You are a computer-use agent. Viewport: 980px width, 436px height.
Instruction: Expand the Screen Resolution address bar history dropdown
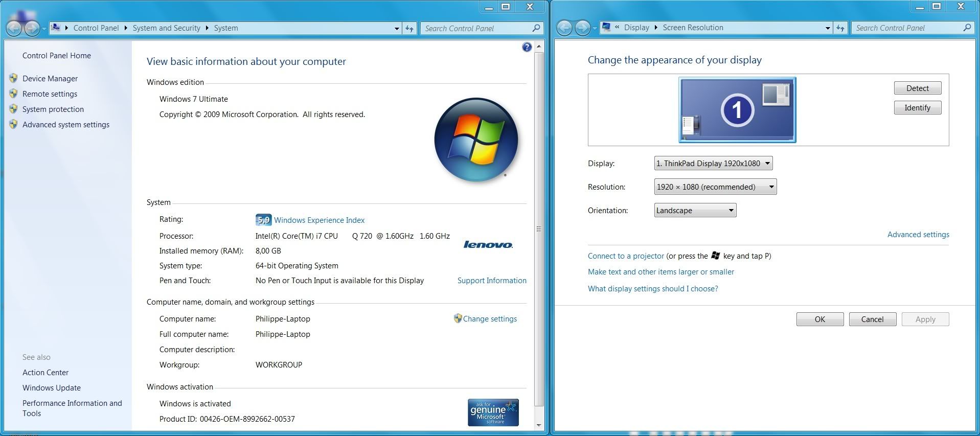point(828,28)
